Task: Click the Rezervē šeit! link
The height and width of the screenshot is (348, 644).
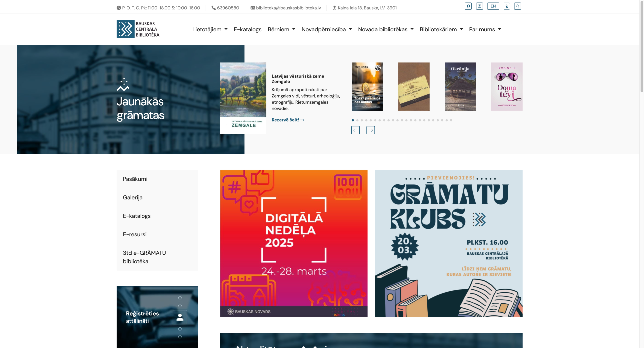Action: (288, 120)
